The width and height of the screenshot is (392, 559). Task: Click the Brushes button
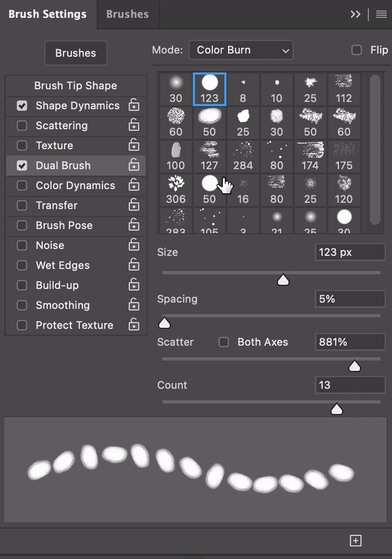point(76,53)
